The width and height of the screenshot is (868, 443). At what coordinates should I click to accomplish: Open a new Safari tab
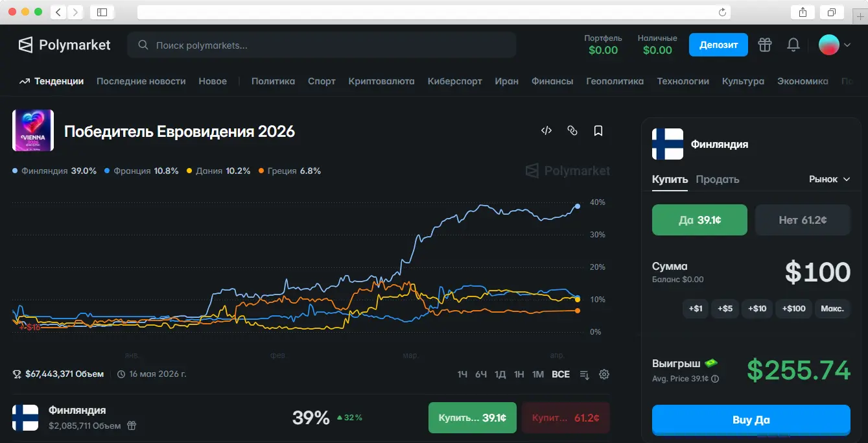click(x=860, y=17)
